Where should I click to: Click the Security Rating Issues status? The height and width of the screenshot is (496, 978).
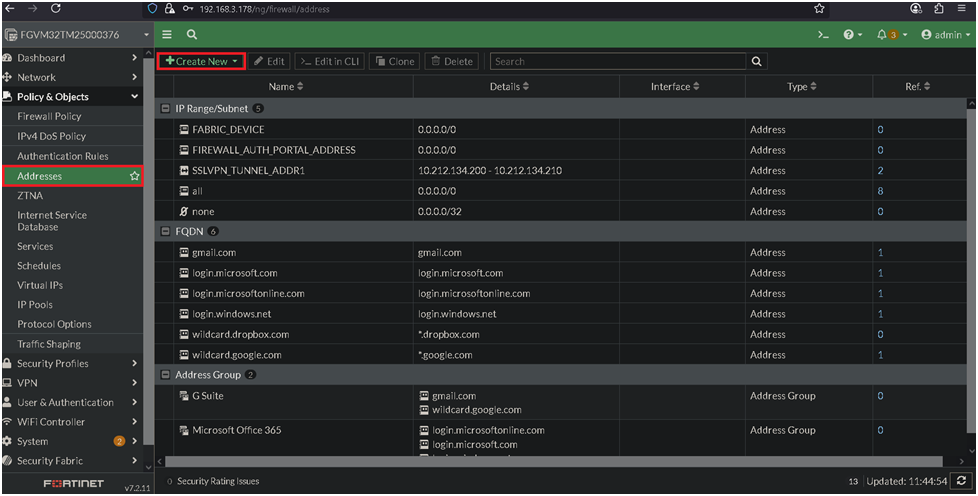click(213, 481)
